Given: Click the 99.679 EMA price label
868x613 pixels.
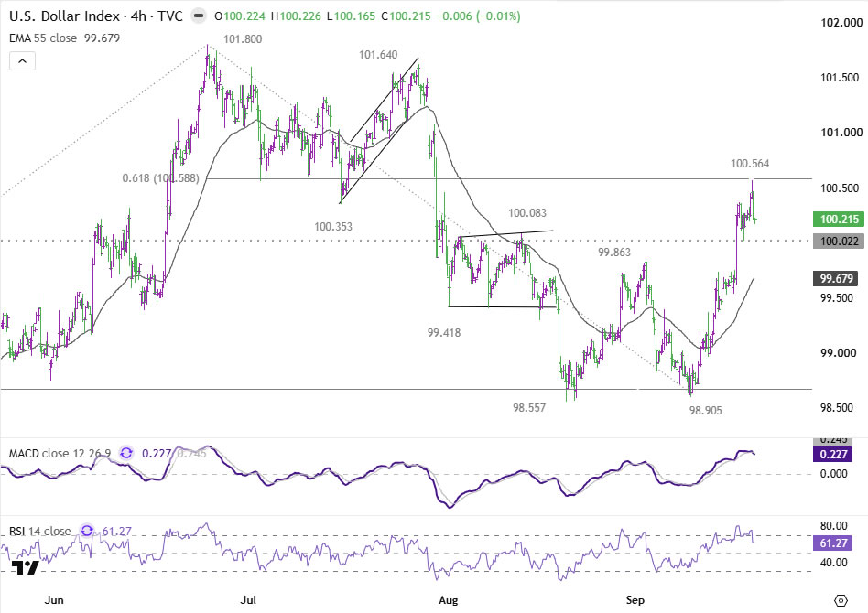Looking at the screenshot, I should tap(840, 278).
